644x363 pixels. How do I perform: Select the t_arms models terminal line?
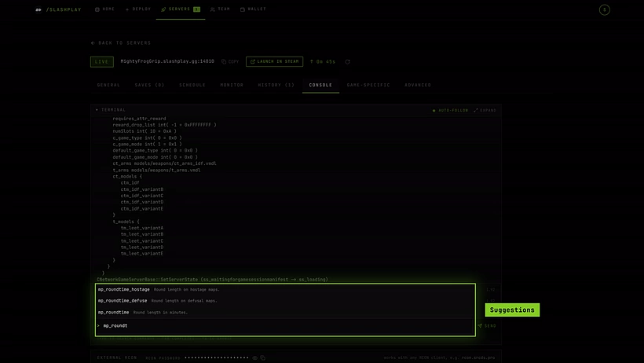(156, 170)
